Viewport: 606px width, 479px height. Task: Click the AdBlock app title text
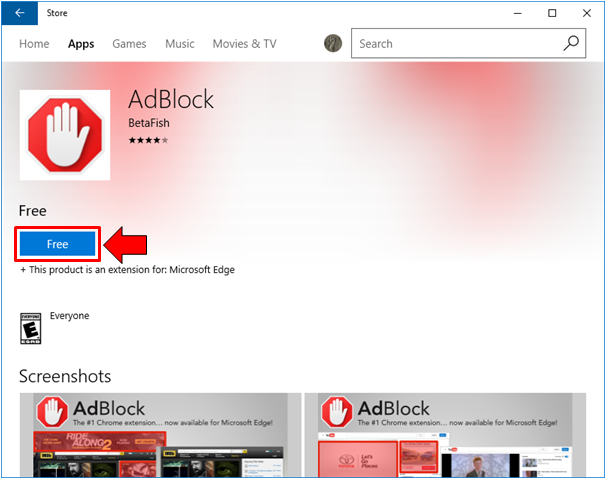171,99
